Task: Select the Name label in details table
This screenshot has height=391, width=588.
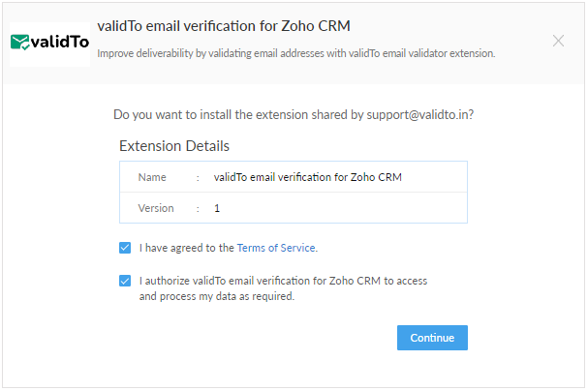Action: 152,177
